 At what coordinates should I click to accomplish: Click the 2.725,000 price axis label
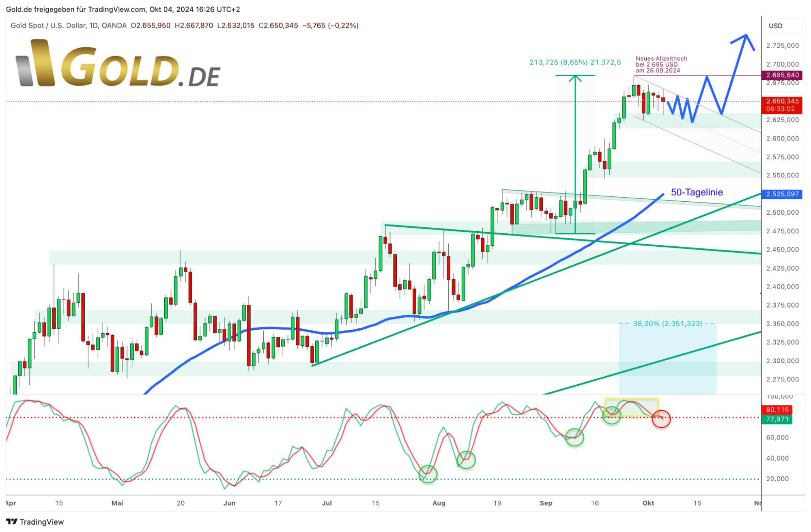coord(782,45)
